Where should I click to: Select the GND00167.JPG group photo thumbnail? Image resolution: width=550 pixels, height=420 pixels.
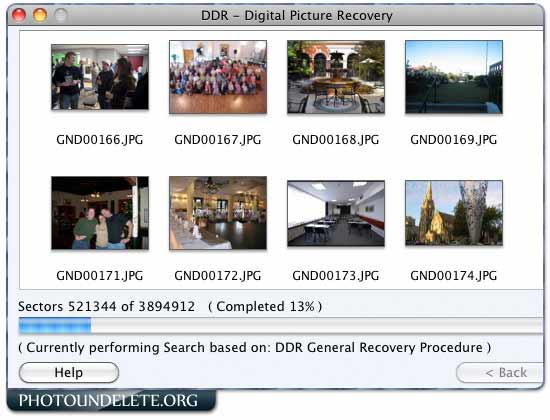click(218, 77)
